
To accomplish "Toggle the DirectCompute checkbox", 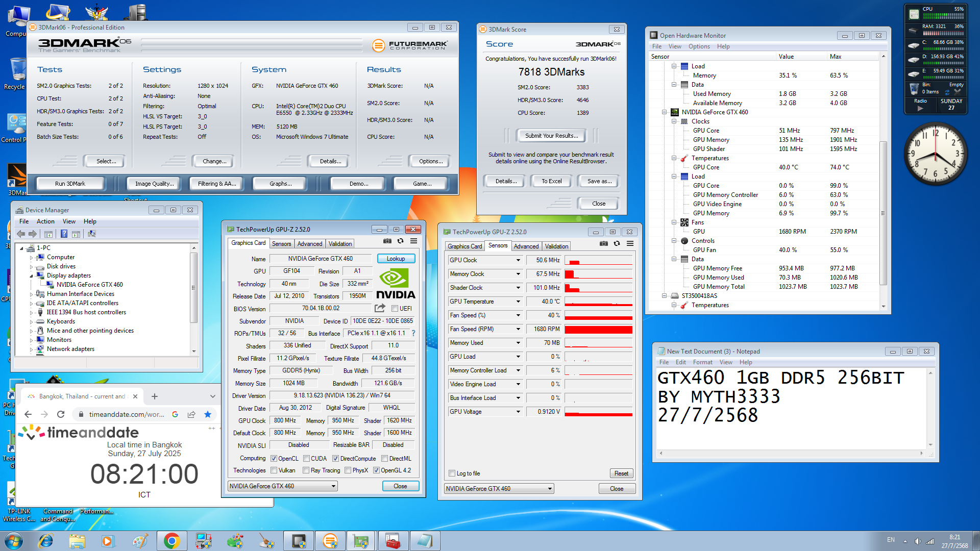I will (x=335, y=459).
